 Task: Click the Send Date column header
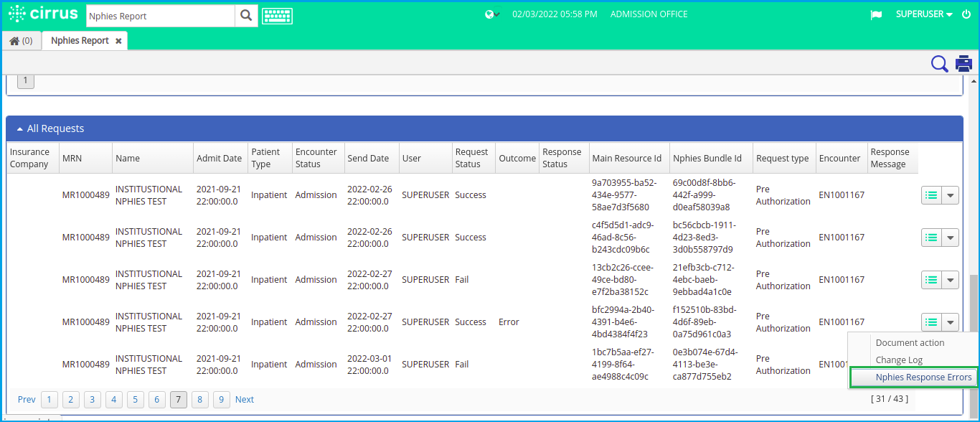point(370,158)
